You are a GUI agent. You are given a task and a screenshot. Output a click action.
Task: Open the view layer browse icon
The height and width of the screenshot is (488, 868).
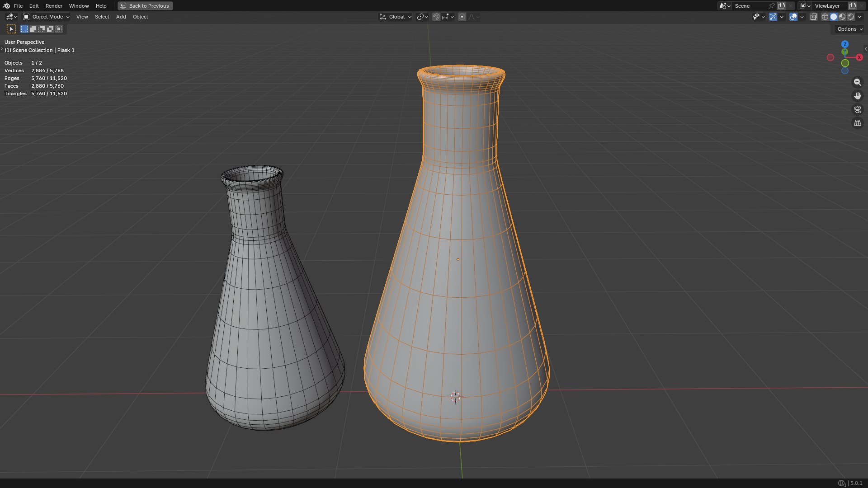point(805,6)
